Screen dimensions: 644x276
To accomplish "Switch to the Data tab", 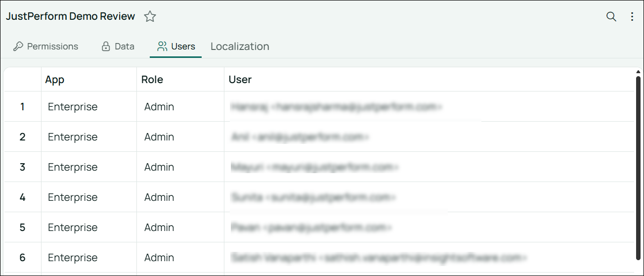I will (x=118, y=46).
